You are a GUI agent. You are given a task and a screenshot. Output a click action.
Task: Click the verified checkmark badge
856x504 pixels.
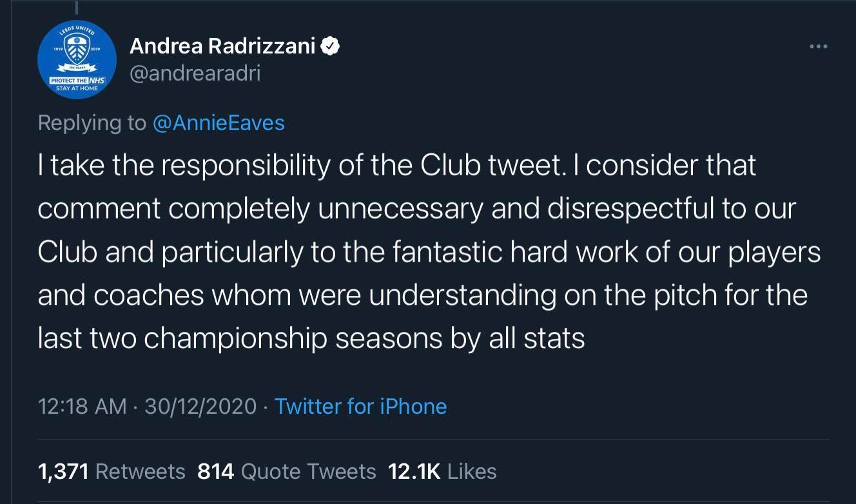click(331, 46)
